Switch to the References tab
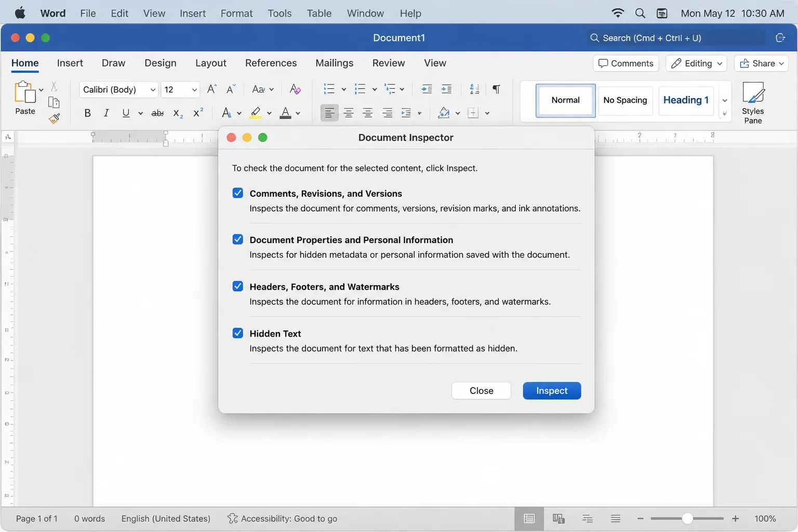The width and height of the screenshot is (798, 532). [x=271, y=63]
